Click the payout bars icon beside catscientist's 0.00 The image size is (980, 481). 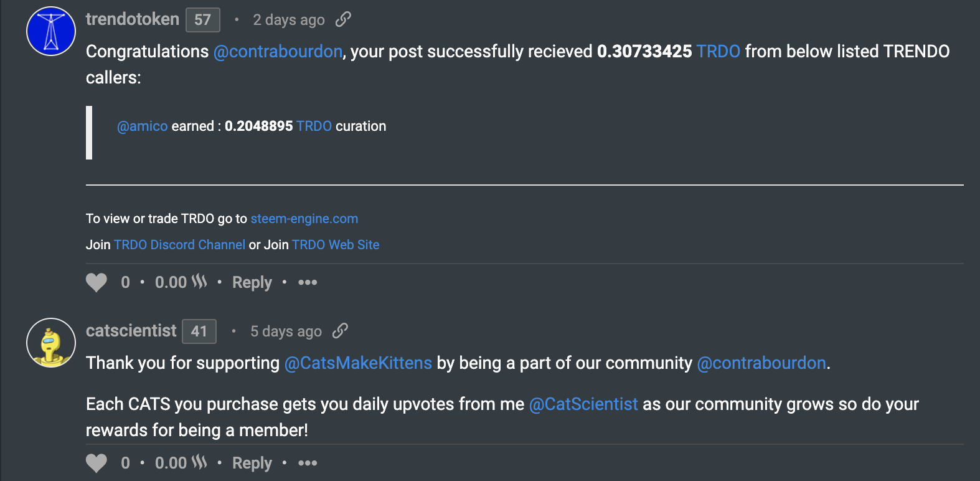click(198, 462)
